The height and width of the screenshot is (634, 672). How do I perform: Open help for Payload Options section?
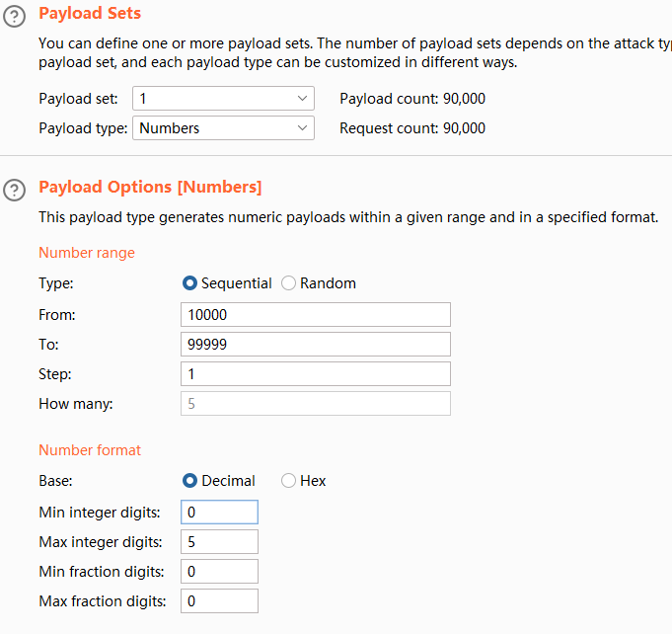pos(15,189)
